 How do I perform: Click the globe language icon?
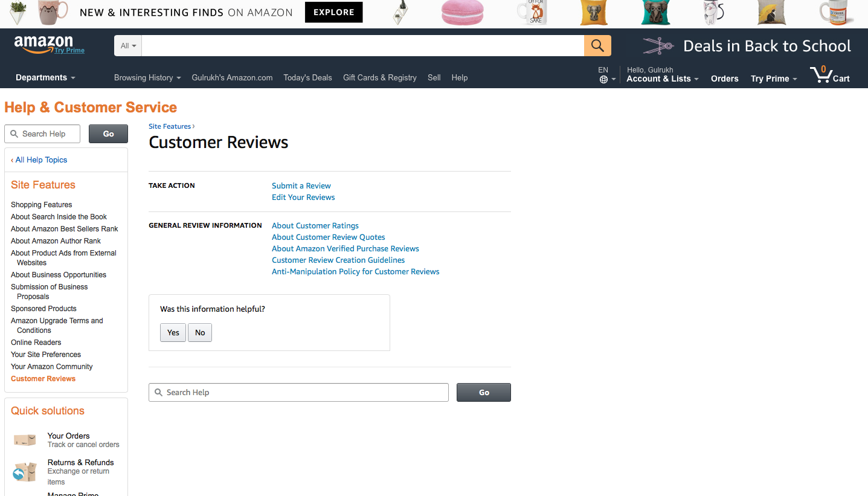coord(603,80)
